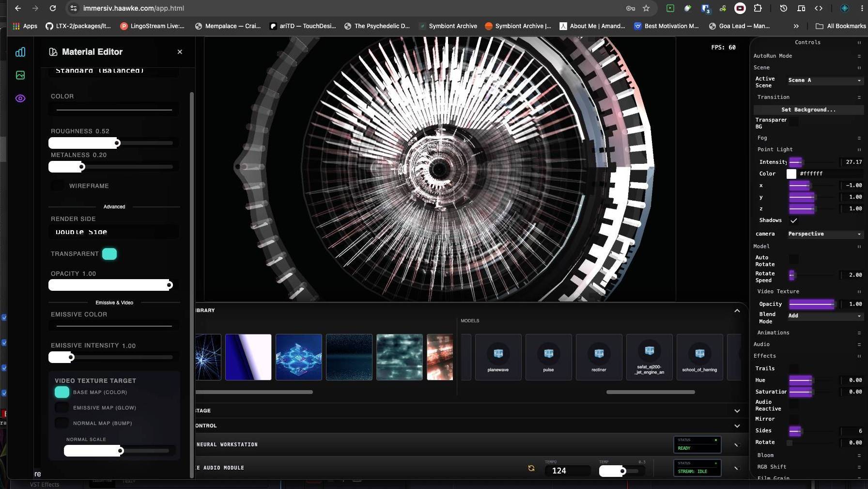868x489 pixels.
Task: Select the rectiner model
Action: tap(599, 357)
